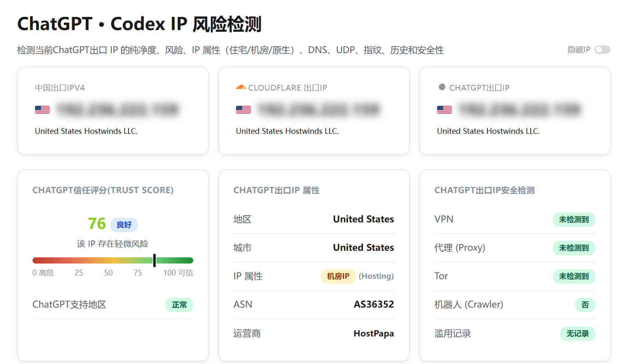Click the 运营商 value HostPapa
618x364 pixels.
[x=374, y=334]
